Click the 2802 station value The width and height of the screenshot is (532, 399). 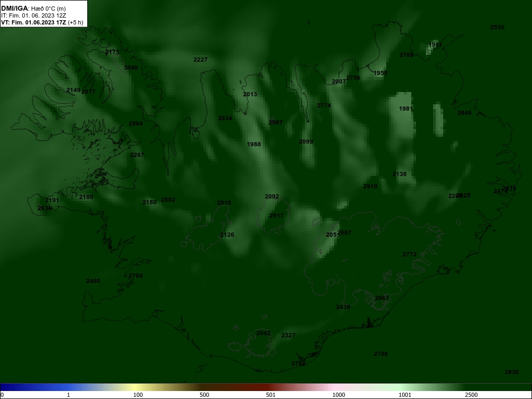pos(168,199)
